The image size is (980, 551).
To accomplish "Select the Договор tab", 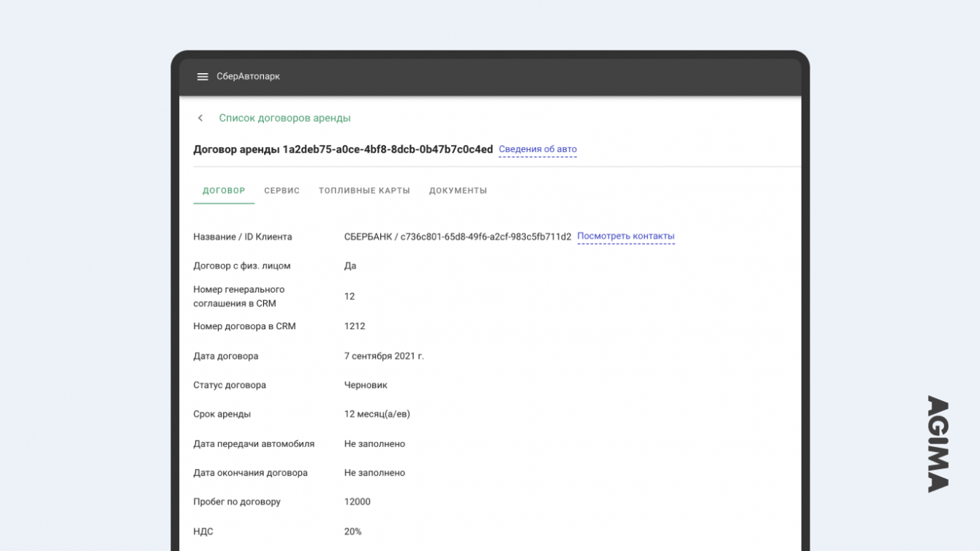I will tap(224, 191).
